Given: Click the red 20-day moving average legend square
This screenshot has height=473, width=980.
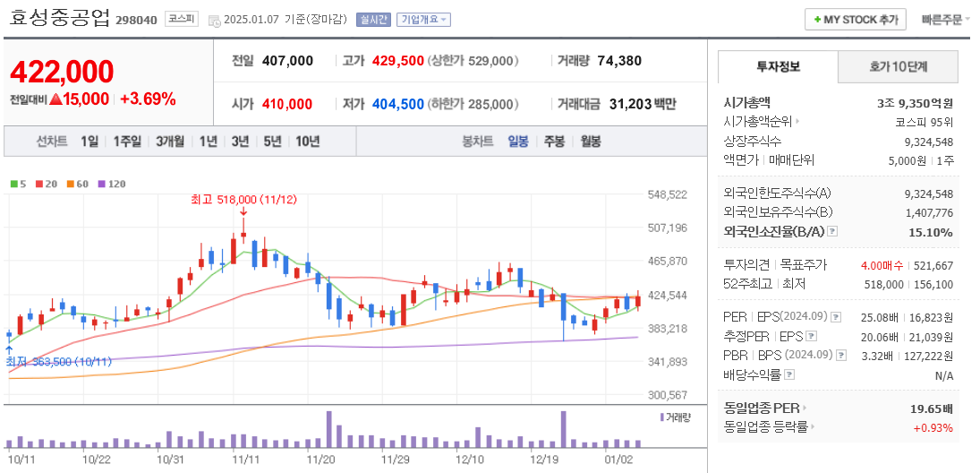Looking at the screenshot, I should pos(38,184).
